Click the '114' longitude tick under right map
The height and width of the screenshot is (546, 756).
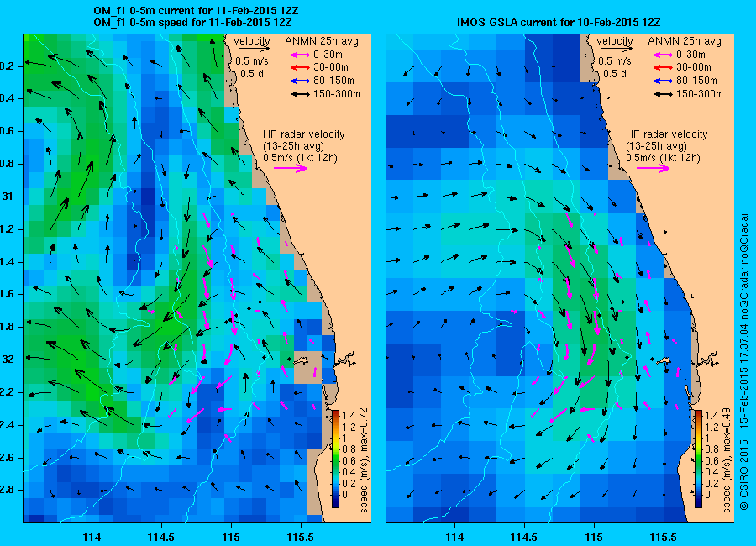point(454,537)
